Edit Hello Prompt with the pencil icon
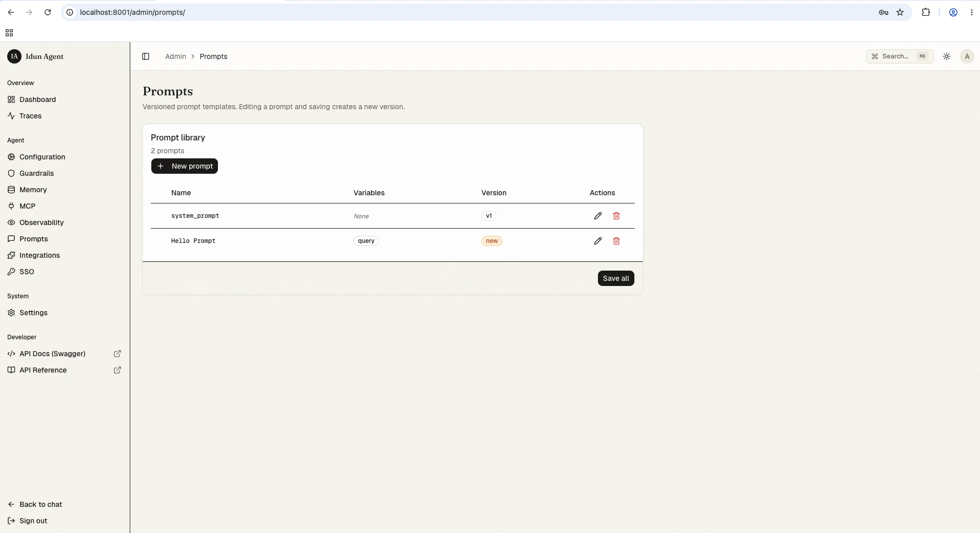This screenshot has height=533, width=980. (x=598, y=241)
